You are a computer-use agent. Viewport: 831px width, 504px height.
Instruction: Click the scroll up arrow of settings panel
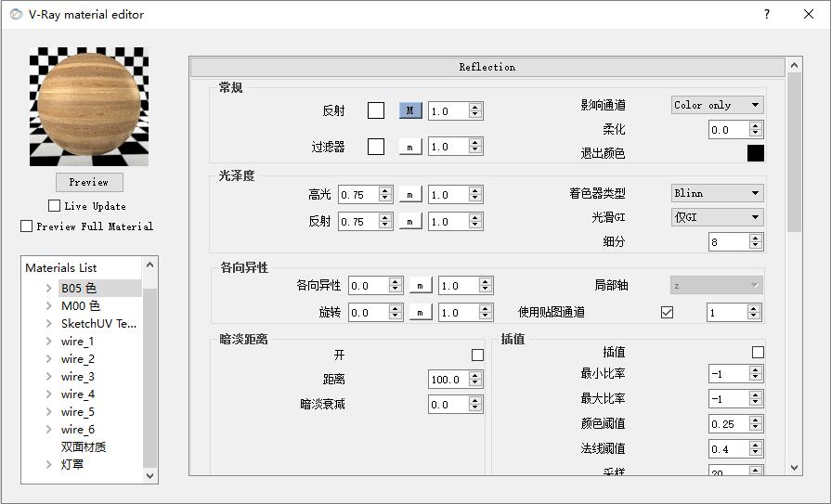(794, 65)
